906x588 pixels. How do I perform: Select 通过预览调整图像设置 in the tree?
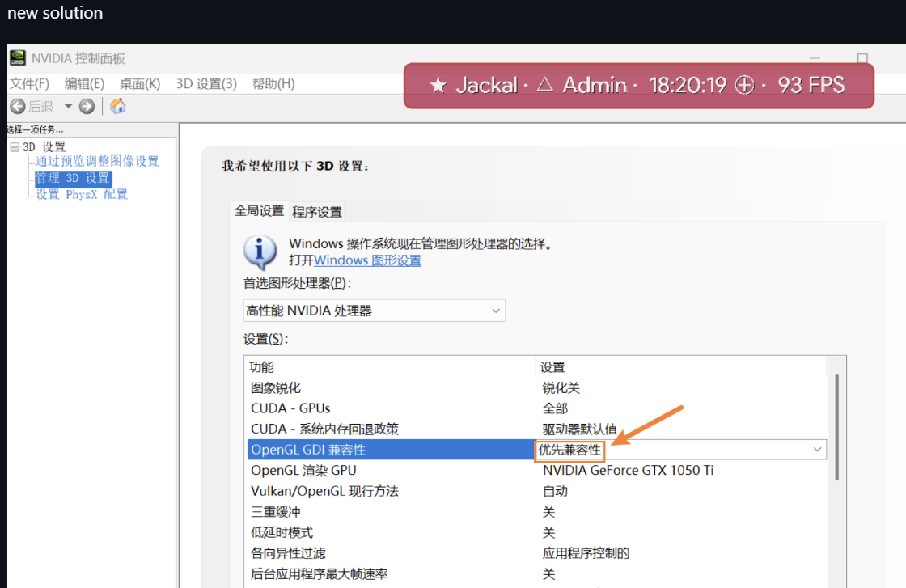[97, 161]
